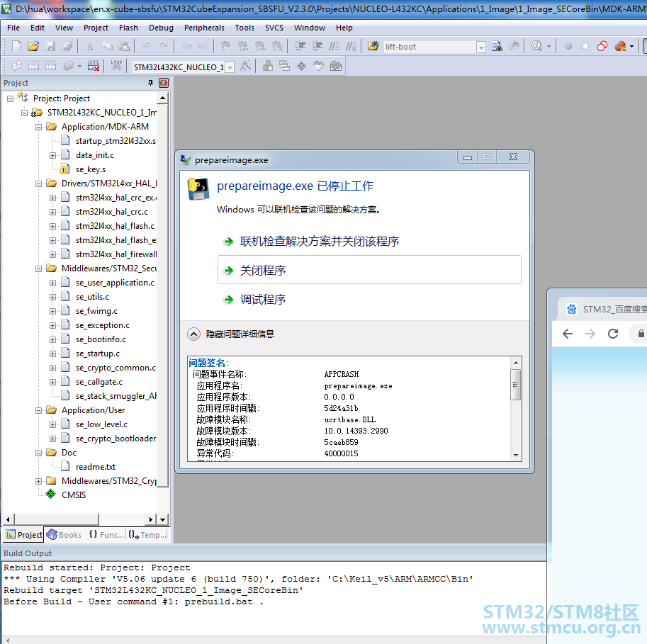The image size is (647, 644).
Task: Click the Save All icon
Action: click(67, 46)
